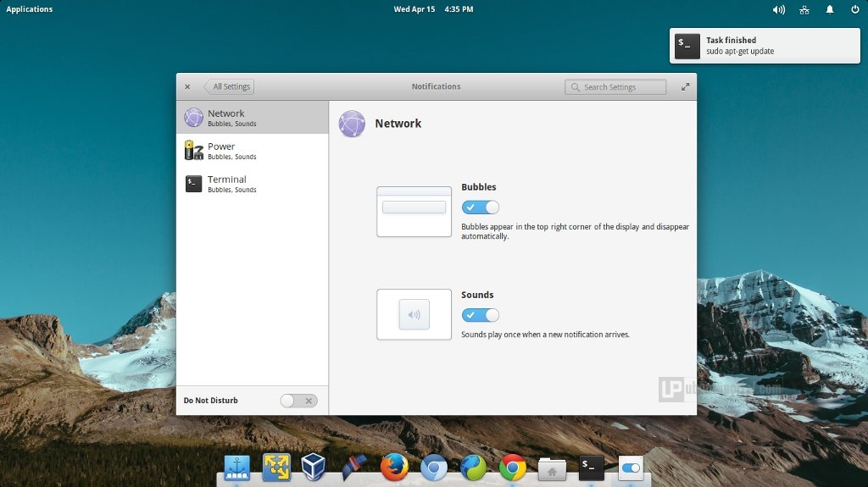
Task: Click the sound volume indicator in top panel
Action: point(778,9)
